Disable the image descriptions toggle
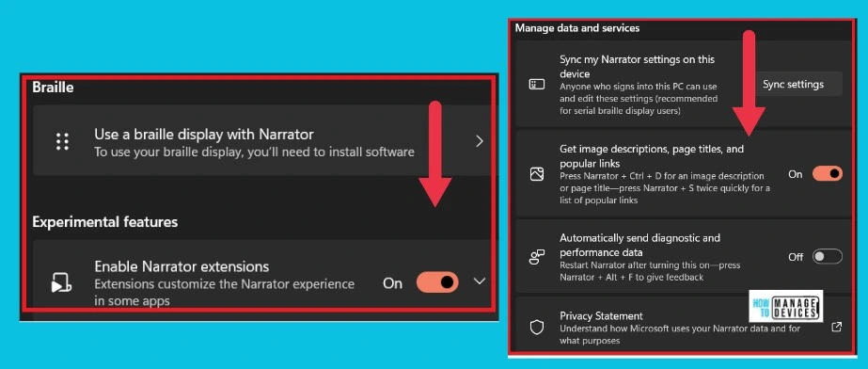 point(827,174)
